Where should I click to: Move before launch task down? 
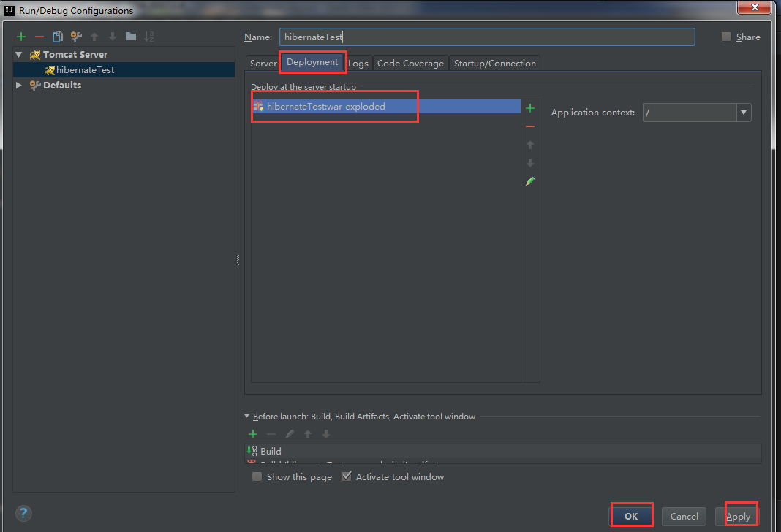[x=326, y=435]
